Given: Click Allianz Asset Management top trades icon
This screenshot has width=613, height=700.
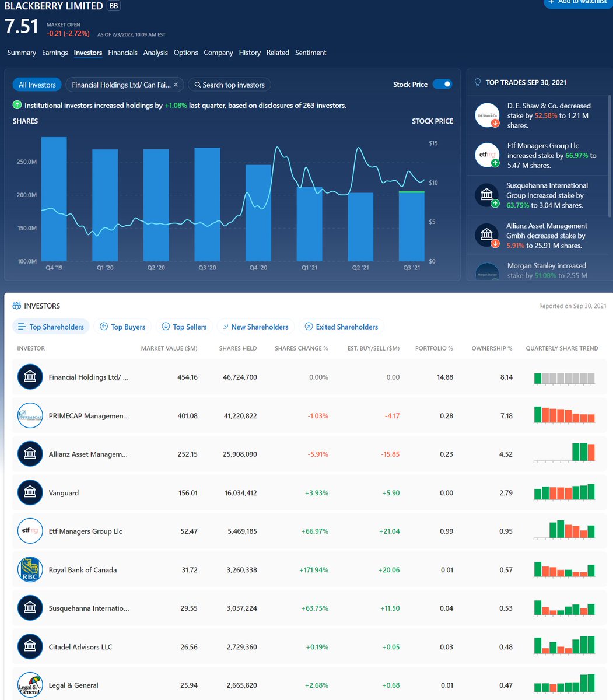Looking at the screenshot, I should (x=486, y=236).
